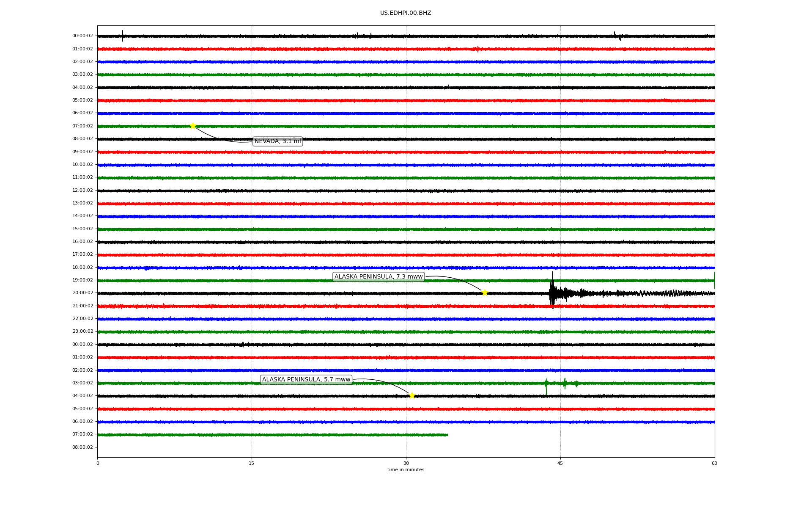Click the 0 tick label on the x-axis
The height and width of the screenshot is (508, 812).
pyautogui.click(x=98, y=463)
